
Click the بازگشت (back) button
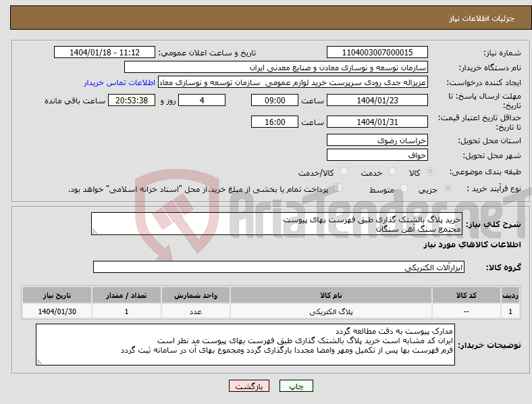tap(249, 386)
